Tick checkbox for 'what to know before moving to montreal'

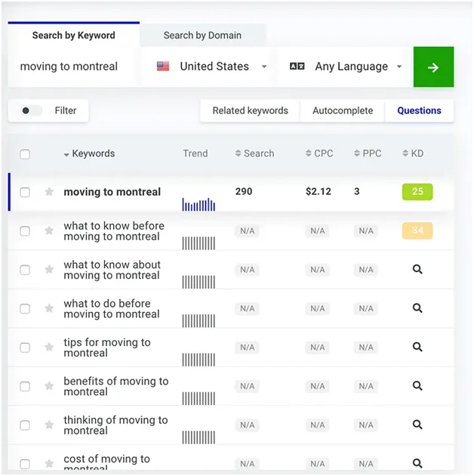coord(25,231)
